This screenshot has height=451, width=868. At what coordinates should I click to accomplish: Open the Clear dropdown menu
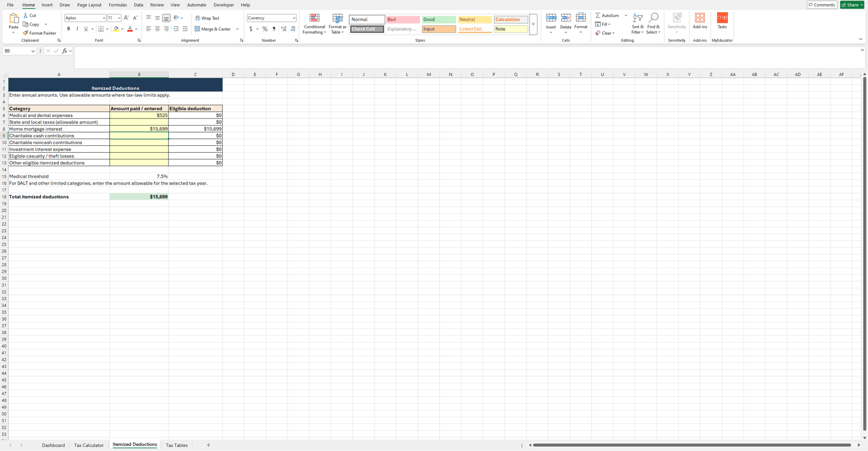pyautogui.click(x=604, y=33)
